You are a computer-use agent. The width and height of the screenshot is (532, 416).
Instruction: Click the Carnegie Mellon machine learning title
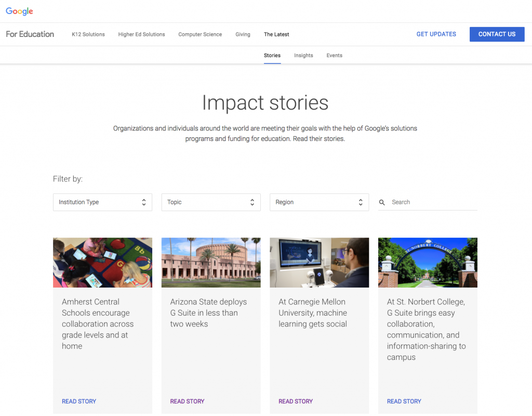[x=313, y=313]
